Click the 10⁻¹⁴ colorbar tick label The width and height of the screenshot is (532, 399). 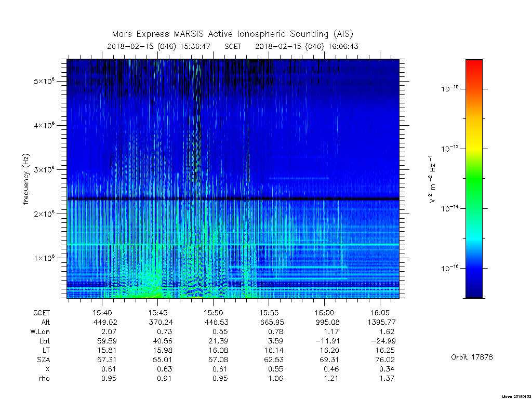450,208
